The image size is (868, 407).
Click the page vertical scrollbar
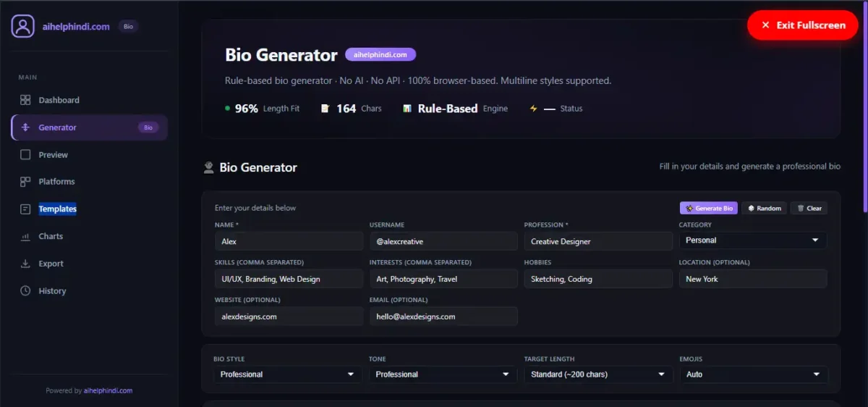click(865, 109)
